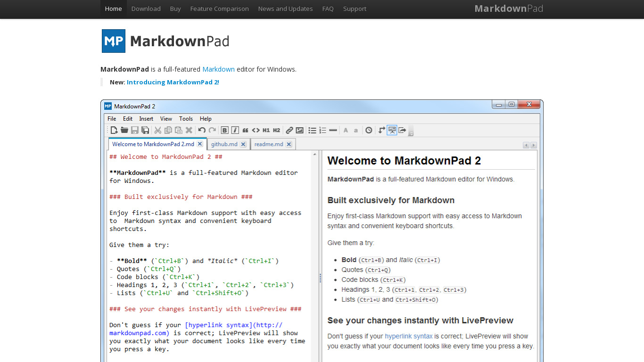Click the Paste clipboard icon

tap(179, 130)
